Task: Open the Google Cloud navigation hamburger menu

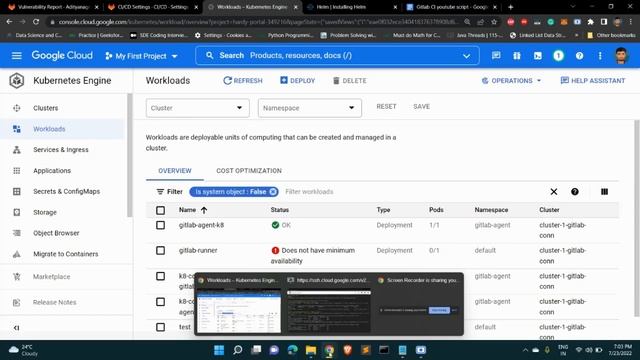Action: (17, 56)
